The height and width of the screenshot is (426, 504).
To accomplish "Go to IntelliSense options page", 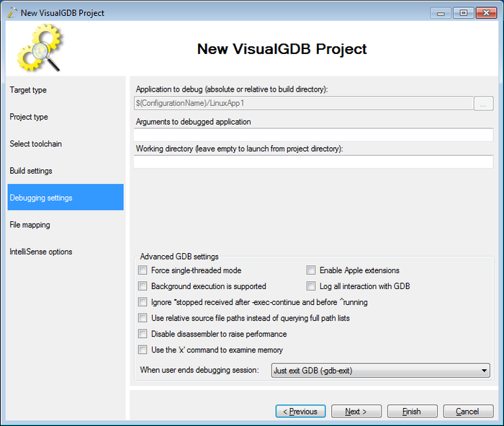I will tap(66, 252).
